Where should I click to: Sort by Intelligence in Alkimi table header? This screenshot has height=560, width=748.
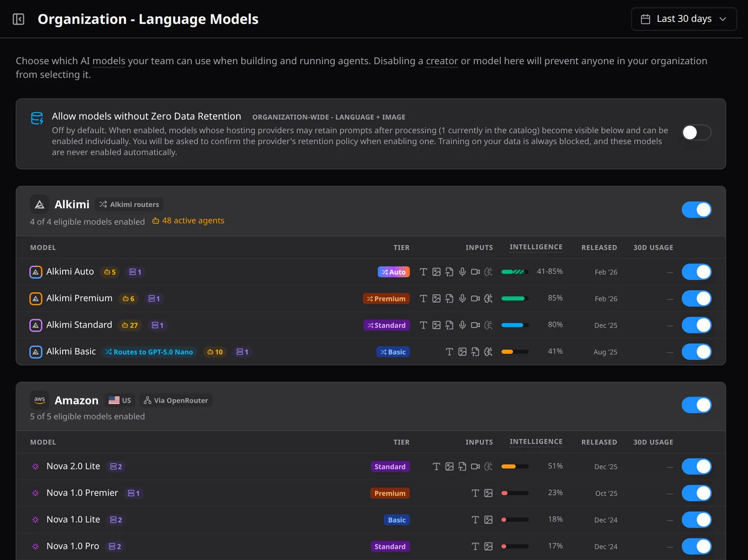click(x=536, y=247)
